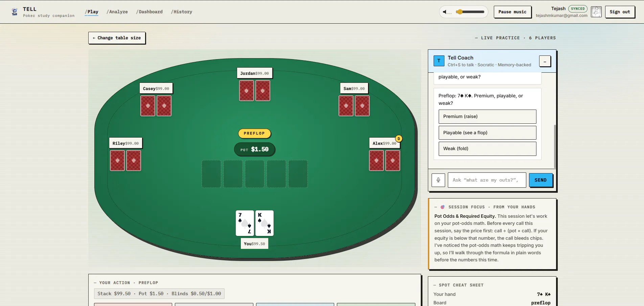Click the 'Your hand' row in cheat sheet
The image size is (644, 306).
(x=492, y=295)
